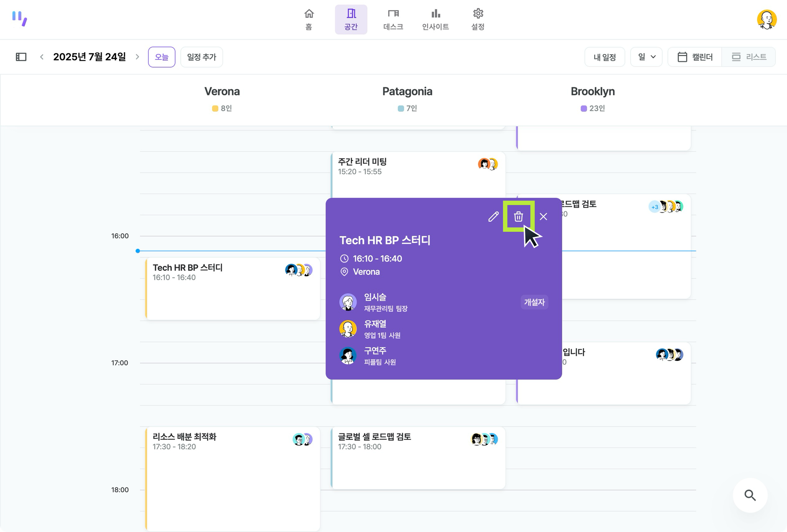
Task: Click the purple Brooklyn capacity color dot
Action: tap(584, 109)
